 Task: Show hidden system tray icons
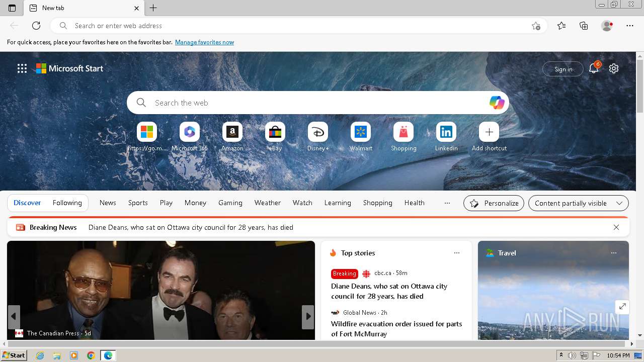click(561, 355)
